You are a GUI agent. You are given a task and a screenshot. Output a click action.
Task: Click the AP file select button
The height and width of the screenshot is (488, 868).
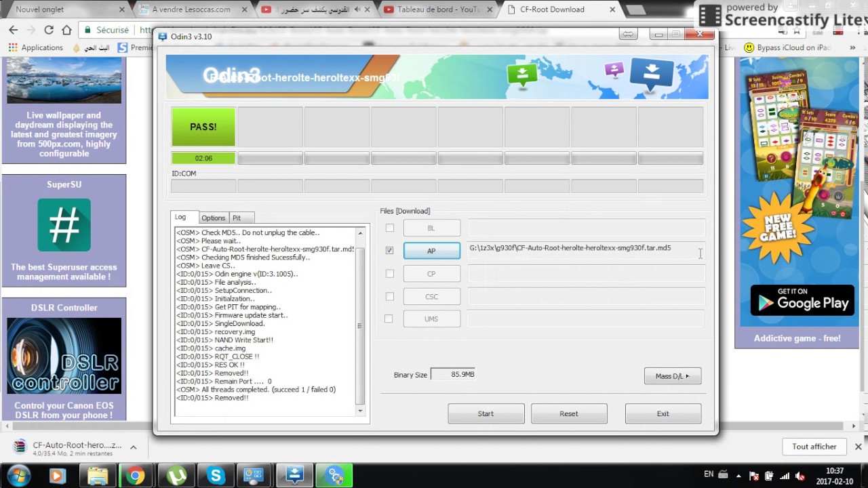point(432,251)
